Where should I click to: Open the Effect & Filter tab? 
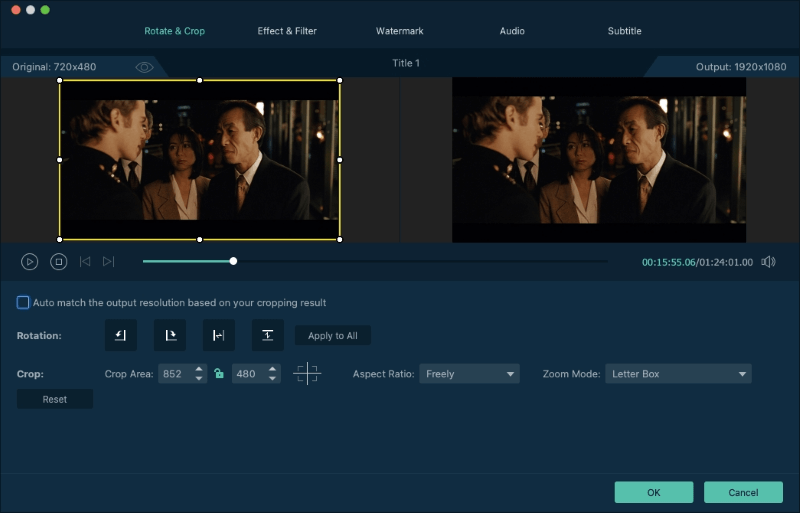(287, 31)
